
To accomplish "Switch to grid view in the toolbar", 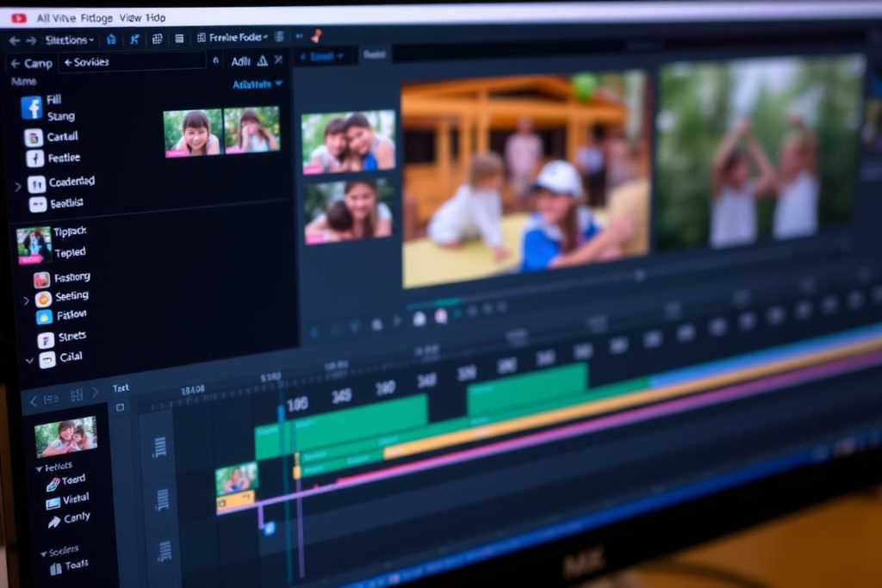I will (x=157, y=39).
